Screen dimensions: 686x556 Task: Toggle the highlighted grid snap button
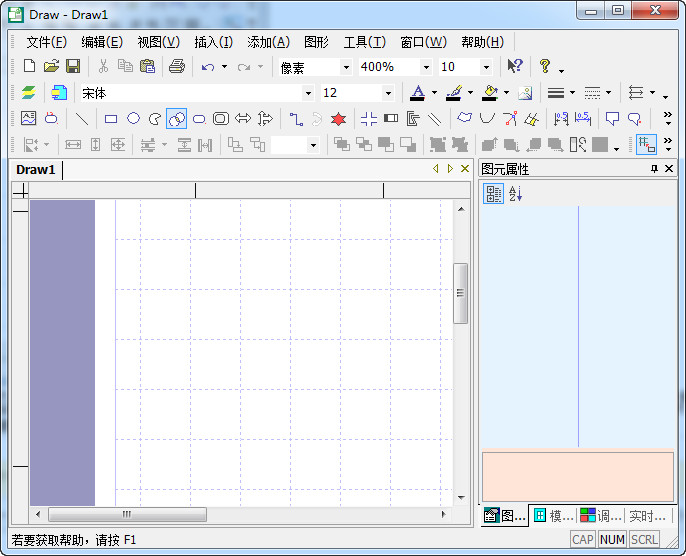[x=646, y=145]
